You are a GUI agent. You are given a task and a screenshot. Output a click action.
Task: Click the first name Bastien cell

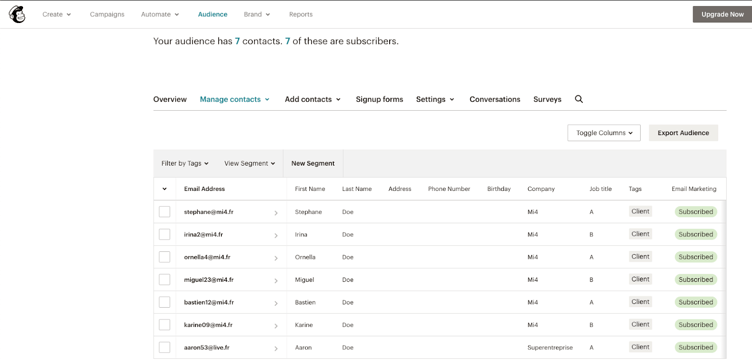tap(305, 303)
